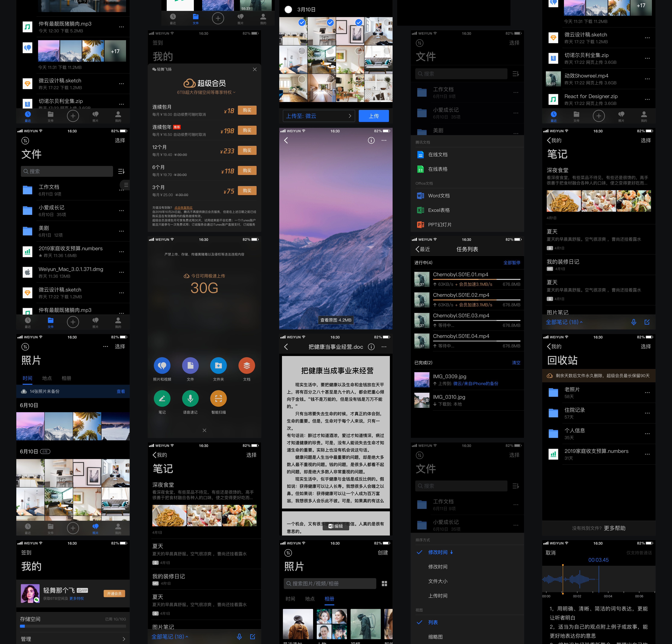
Task: Tap the 全部暂停 link in task list
Action: pos(512,263)
